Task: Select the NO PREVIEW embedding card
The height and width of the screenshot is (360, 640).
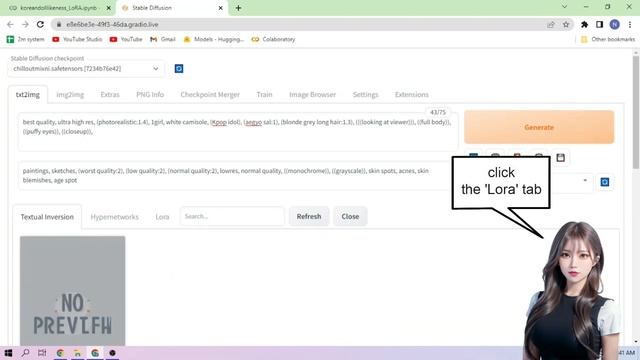Action: click(x=73, y=291)
